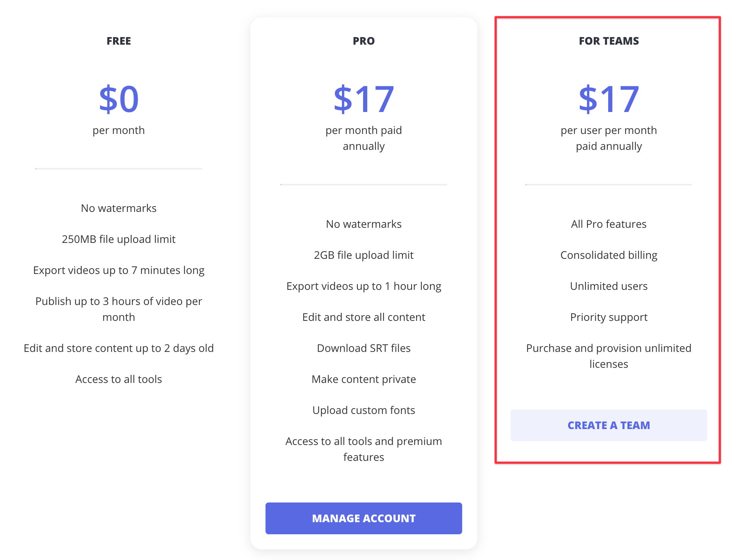The height and width of the screenshot is (560, 736).
Task: Click "Export videos up to 7 minutes long"
Action: coord(119,270)
